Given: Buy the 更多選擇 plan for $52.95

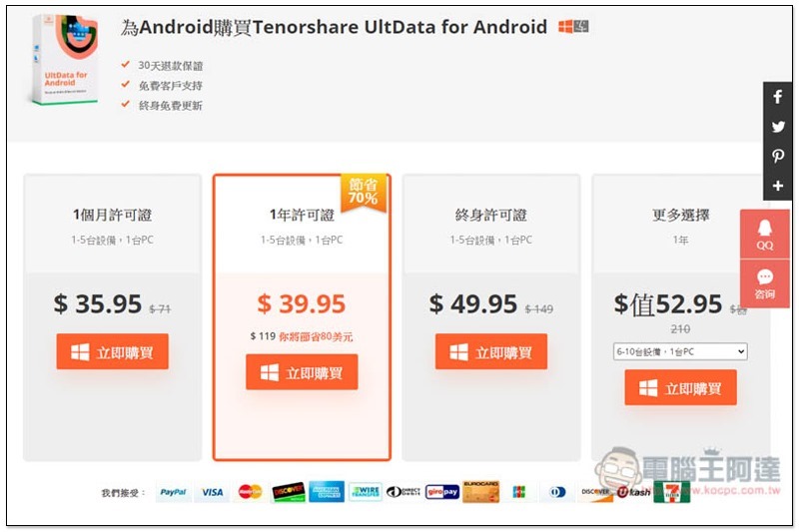Looking at the screenshot, I should point(680,387).
